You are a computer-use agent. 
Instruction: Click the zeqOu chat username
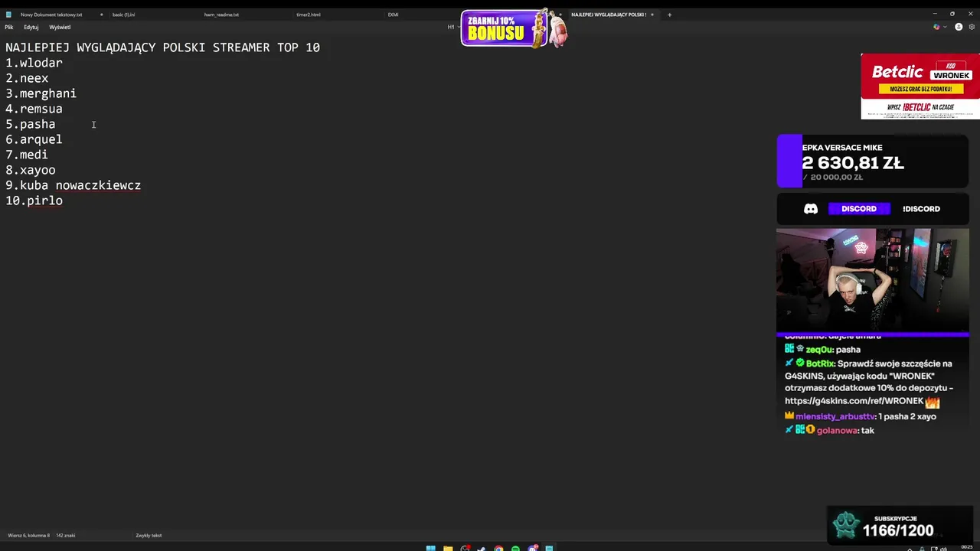tap(818, 349)
